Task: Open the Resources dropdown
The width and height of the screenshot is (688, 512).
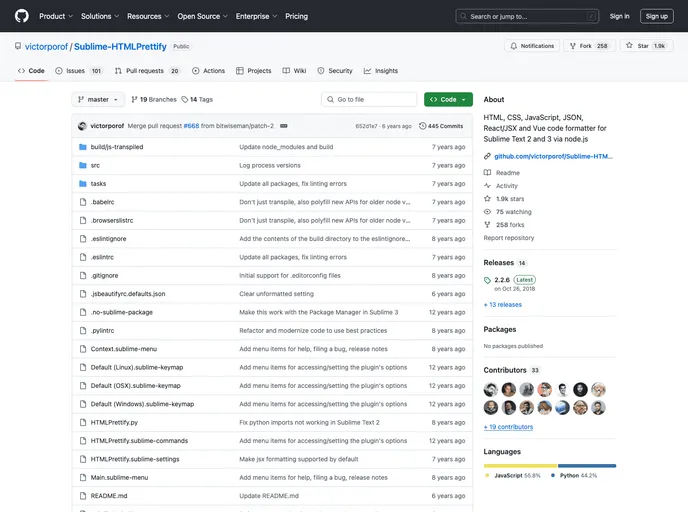Action: point(148,16)
